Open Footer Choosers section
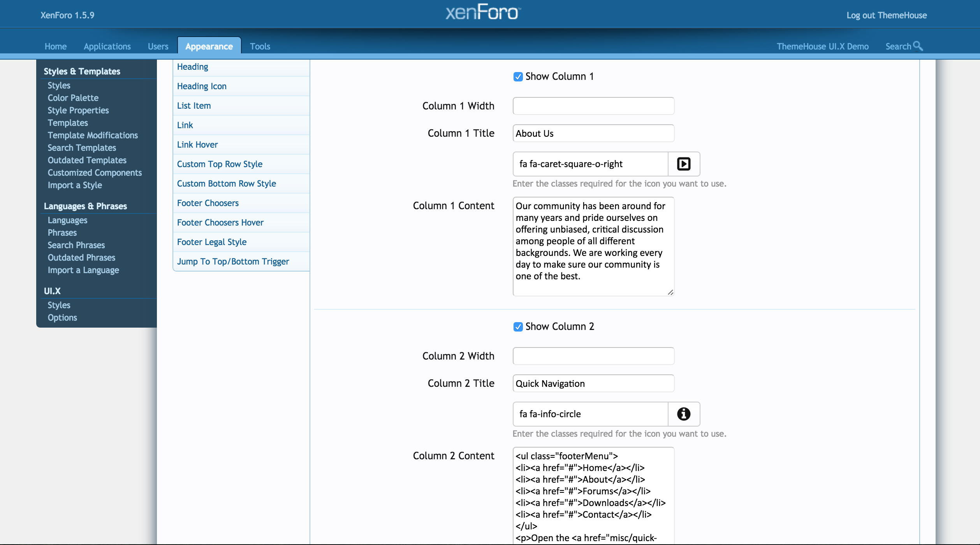Viewport: 980px width, 545px height. point(241,203)
